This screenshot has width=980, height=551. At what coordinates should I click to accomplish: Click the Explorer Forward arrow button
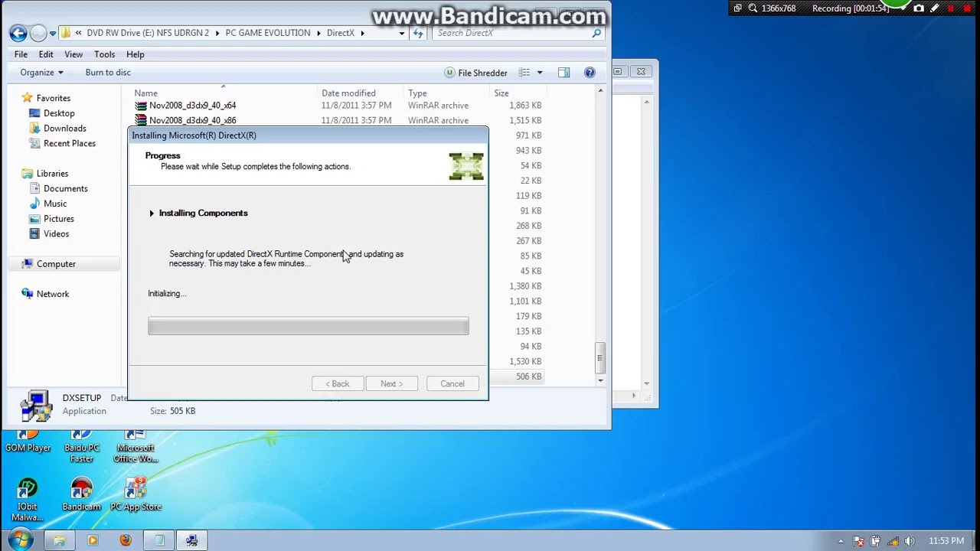point(38,33)
